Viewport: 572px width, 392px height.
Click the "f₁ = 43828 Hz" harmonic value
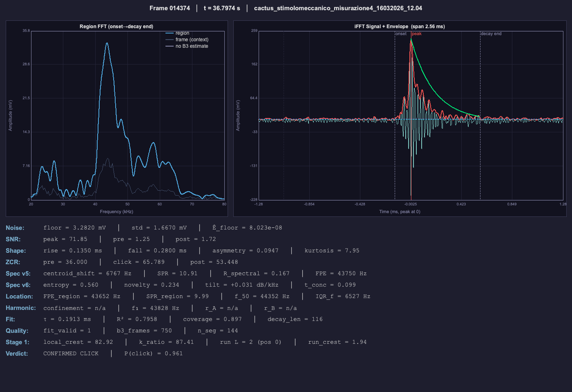[x=155, y=308]
